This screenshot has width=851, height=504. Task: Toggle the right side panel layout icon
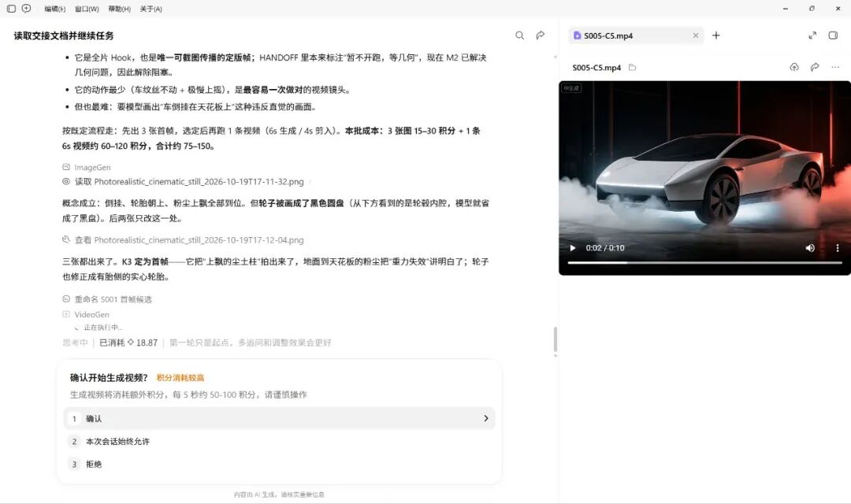coord(833,35)
